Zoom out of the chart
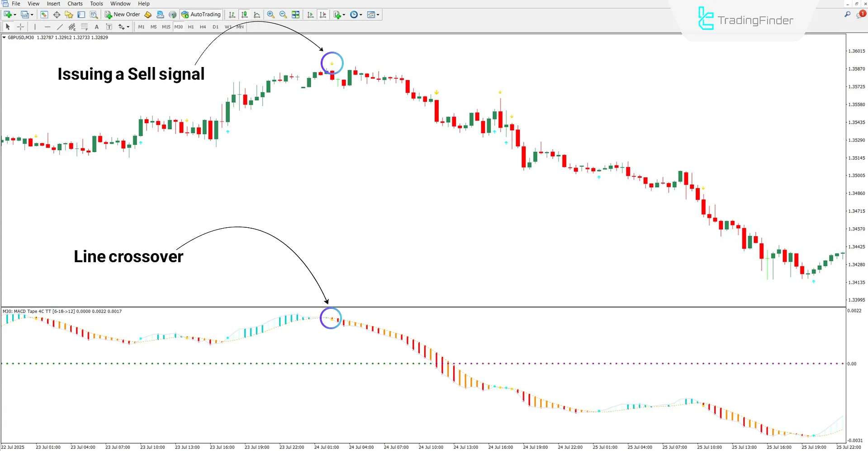This screenshot has width=868, height=451. [283, 14]
